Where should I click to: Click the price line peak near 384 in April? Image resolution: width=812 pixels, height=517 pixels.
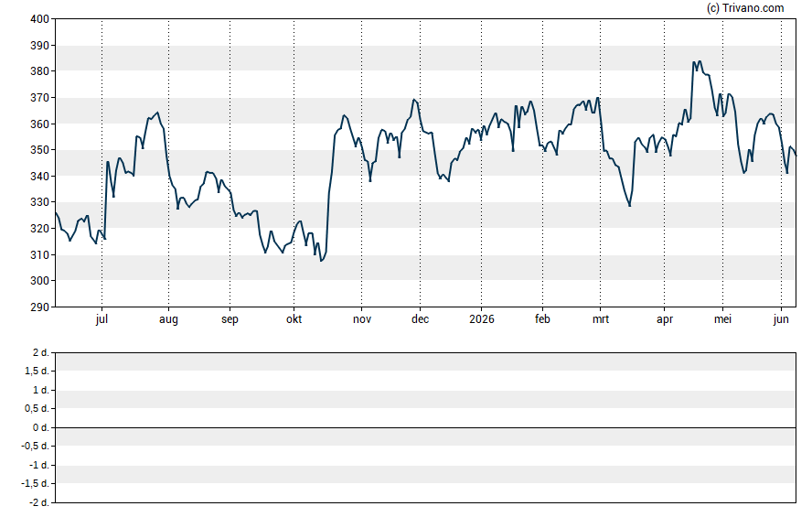pyautogui.click(x=700, y=61)
